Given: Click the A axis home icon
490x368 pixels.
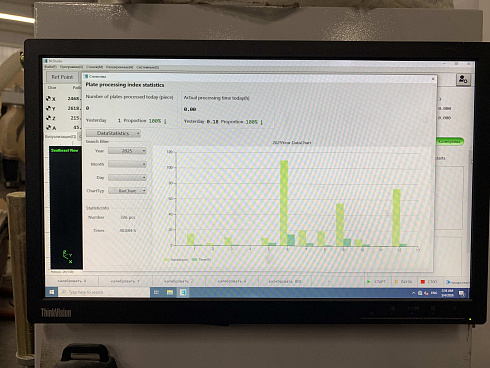Looking at the screenshot, I should point(48,128).
